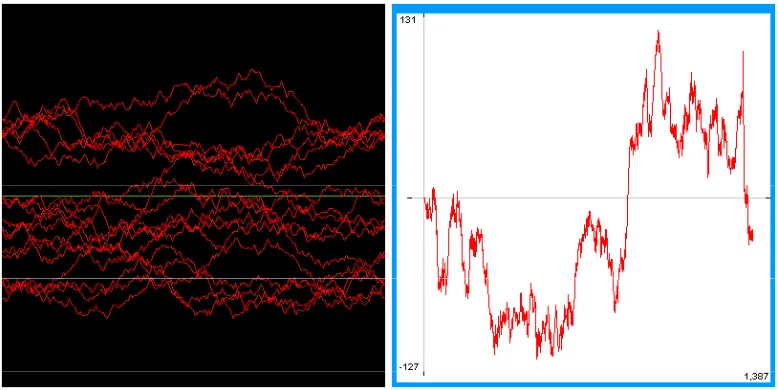Click the middle white horizontal line on black chart

(194, 278)
